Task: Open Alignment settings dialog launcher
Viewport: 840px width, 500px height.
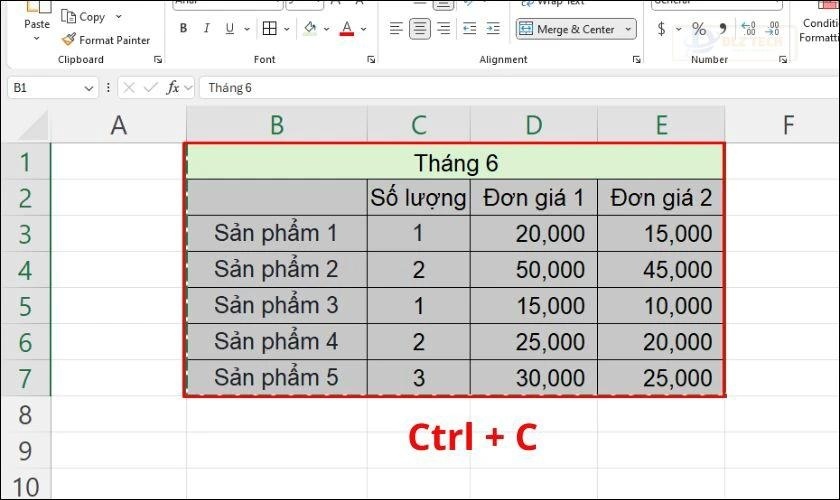Action: point(636,59)
